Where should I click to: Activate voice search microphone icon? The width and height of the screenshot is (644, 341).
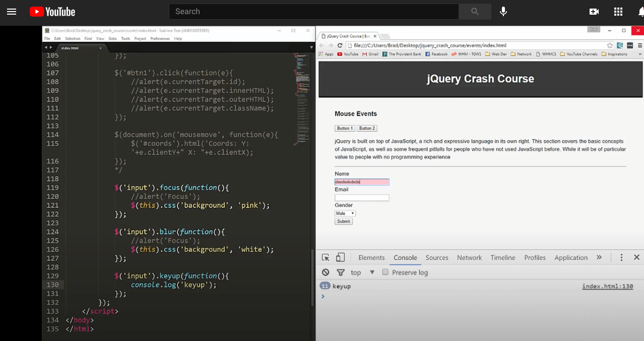503,12
